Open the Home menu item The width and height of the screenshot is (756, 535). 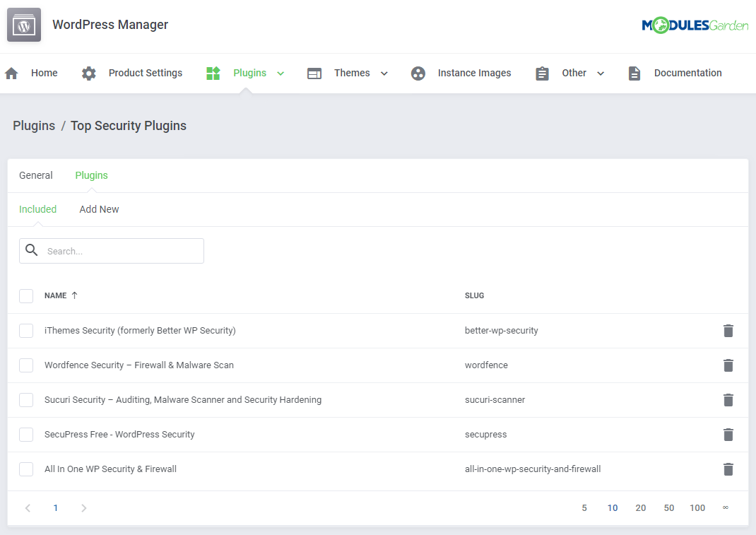point(45,73)
